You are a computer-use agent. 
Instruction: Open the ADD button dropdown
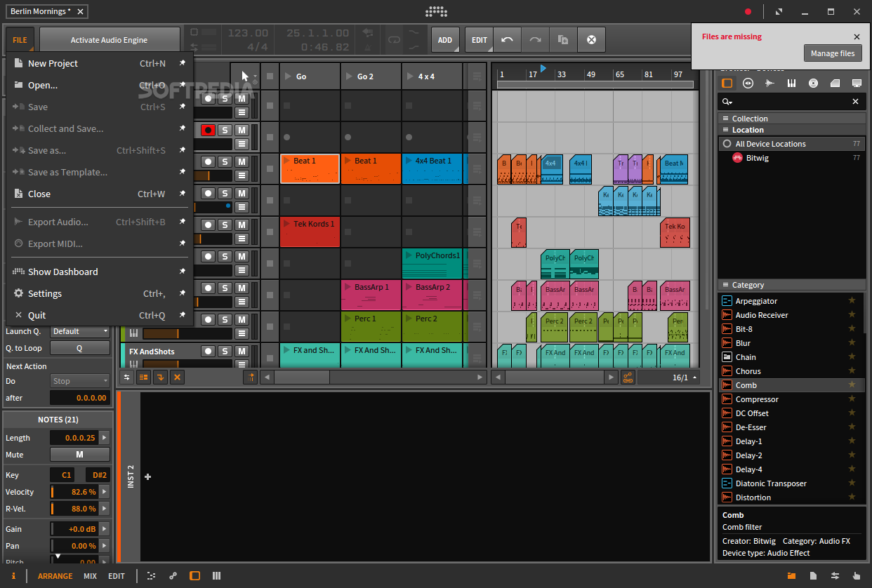tap(445, 40)
